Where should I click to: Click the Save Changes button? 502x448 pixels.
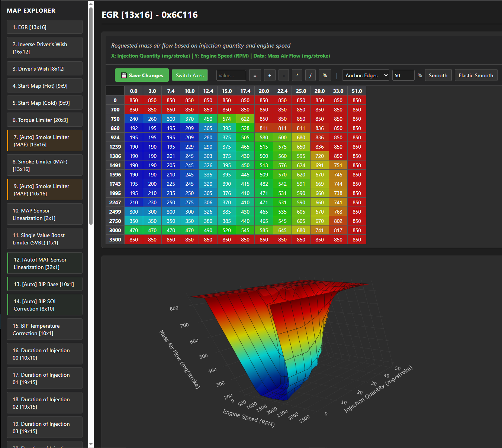(x=142, y=75)
